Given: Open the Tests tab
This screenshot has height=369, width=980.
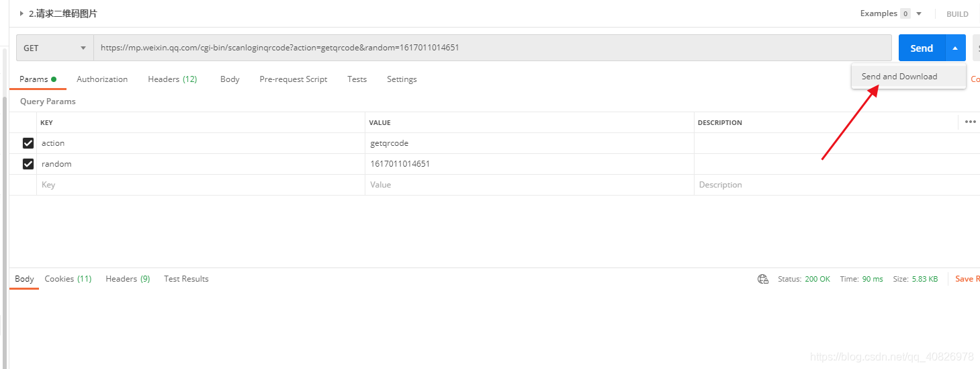Looking at the screenshot, I should tap(357, 79).
